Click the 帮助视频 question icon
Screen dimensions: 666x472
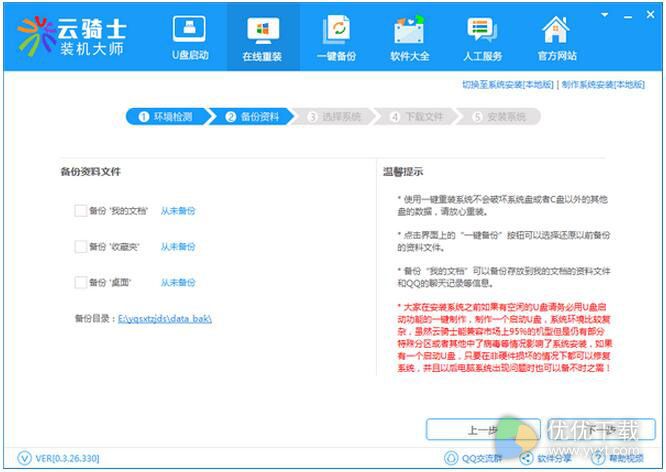tap(598, 458)
